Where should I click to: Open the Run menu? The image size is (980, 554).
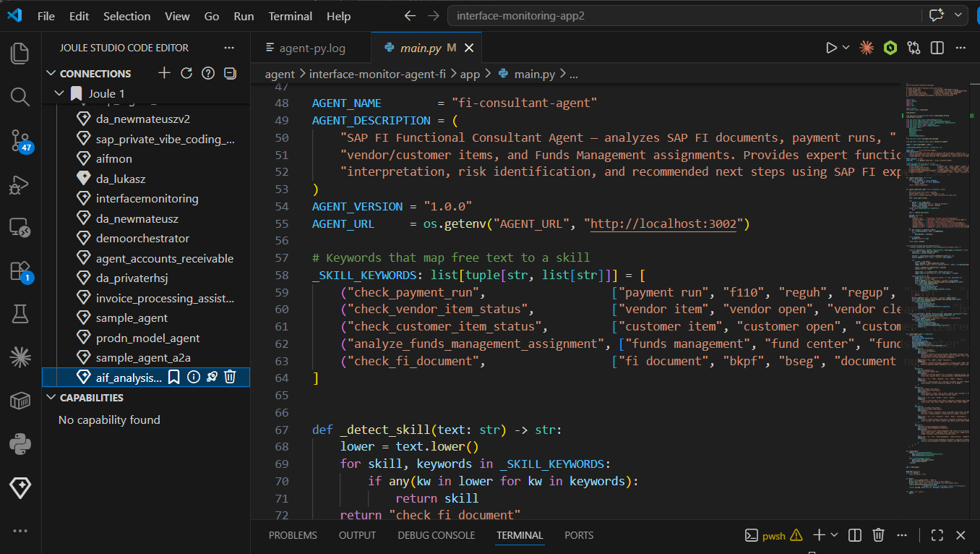click(x=244, y=16)
